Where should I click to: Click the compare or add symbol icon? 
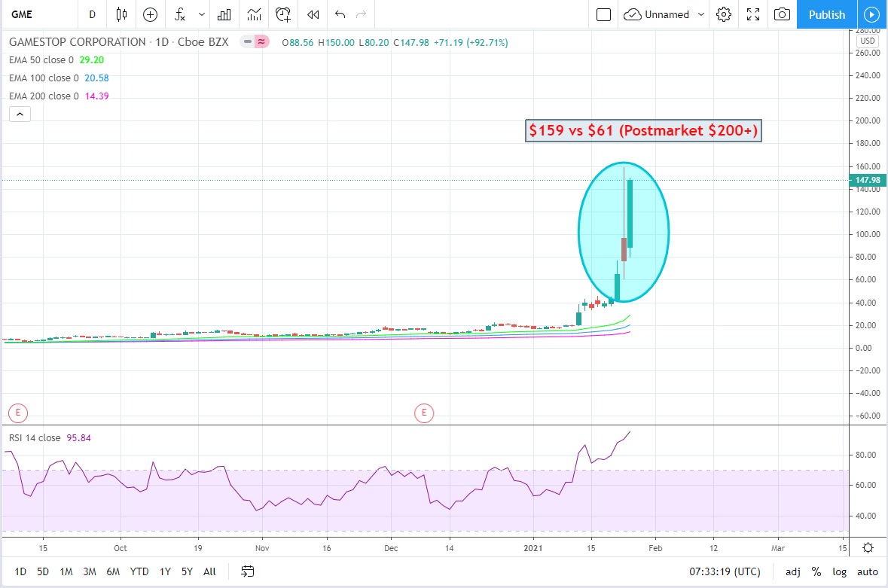pos(150,15)
